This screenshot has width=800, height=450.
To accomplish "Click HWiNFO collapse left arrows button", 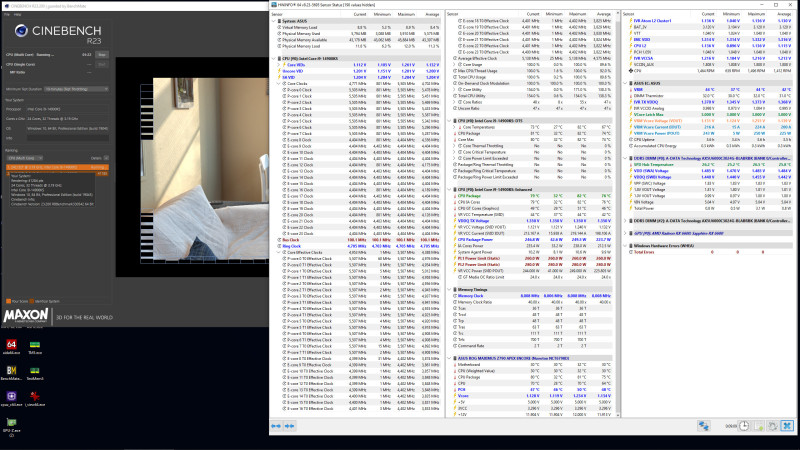I will click(x=276, y=426).
